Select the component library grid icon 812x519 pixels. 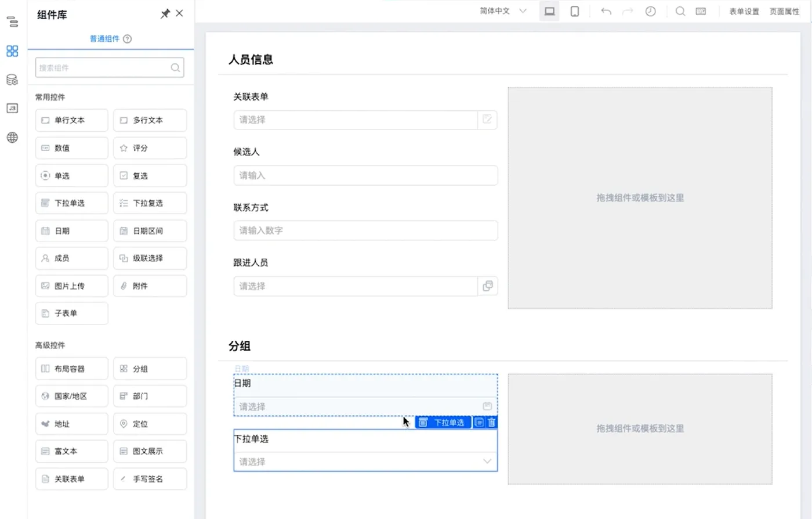(12, 51)
